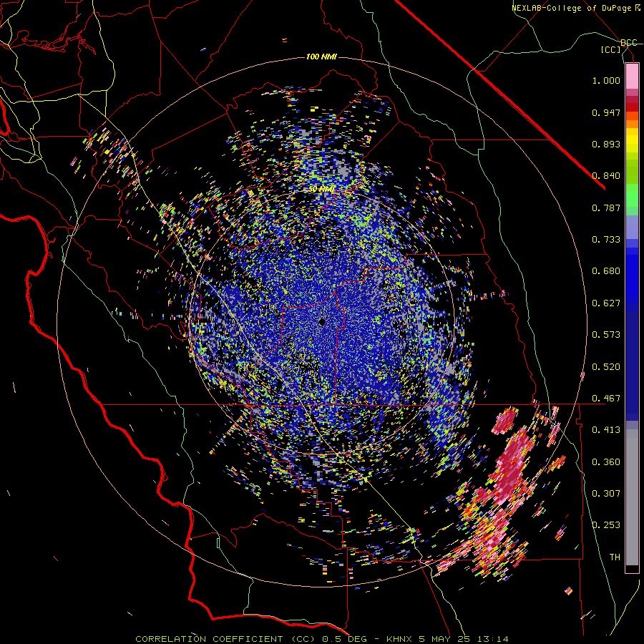Pick the gray low-value color bar segment
Image resolution: width=644 pixels, height=644 pixels.
click(632, 497)
